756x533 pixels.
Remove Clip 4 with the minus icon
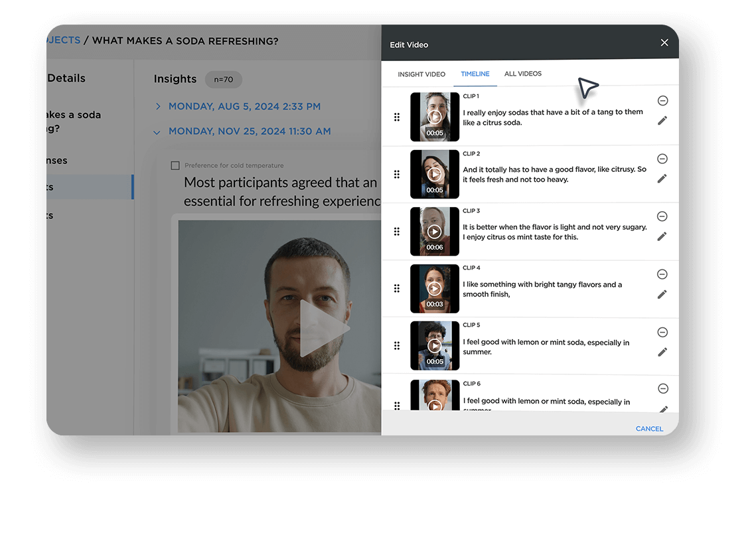(x=662, y=274)
